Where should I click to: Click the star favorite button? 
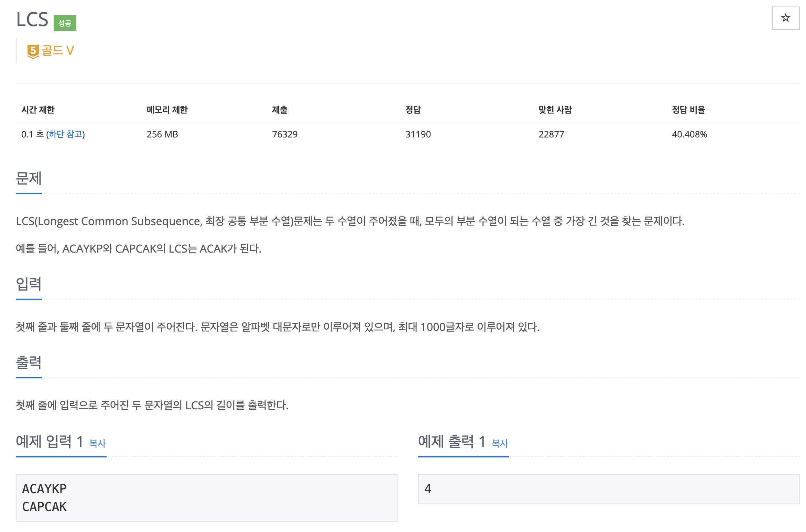785,18
